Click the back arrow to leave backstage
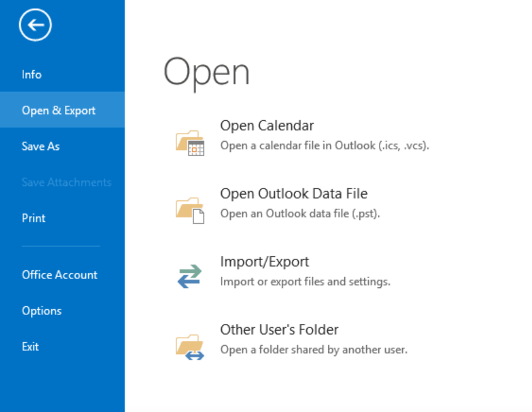 tap(35, 25)
